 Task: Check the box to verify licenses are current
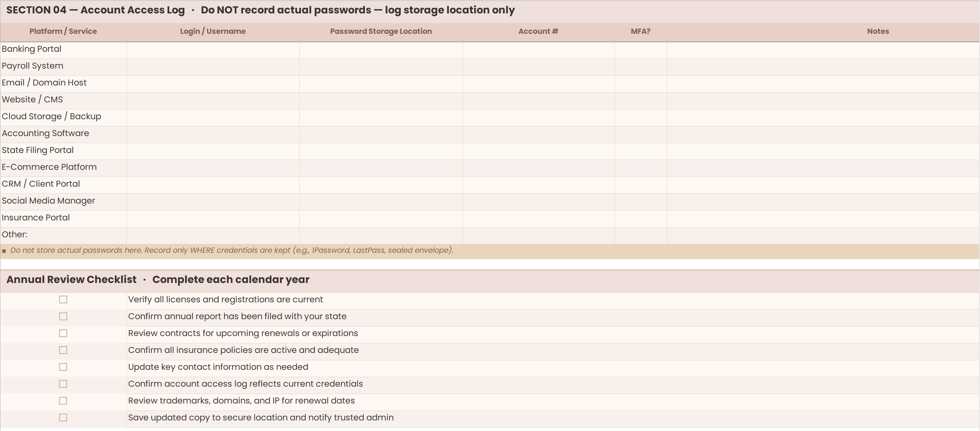pyautogui.click(x=63, y=299)
